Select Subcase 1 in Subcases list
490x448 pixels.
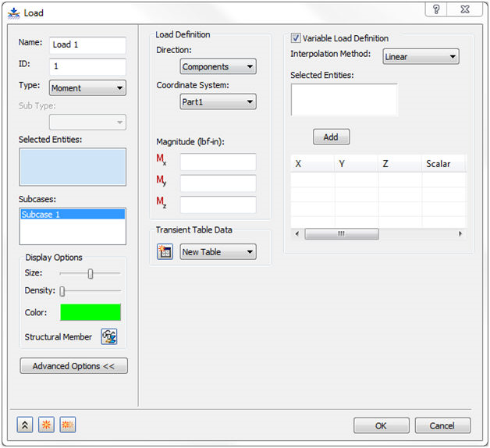pyautogui.click(x=73, y=214)
